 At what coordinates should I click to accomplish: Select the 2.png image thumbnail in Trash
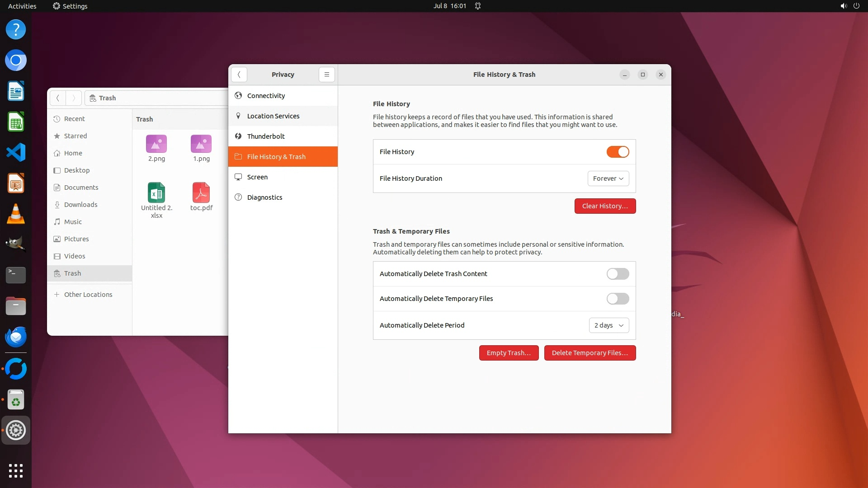156,144
